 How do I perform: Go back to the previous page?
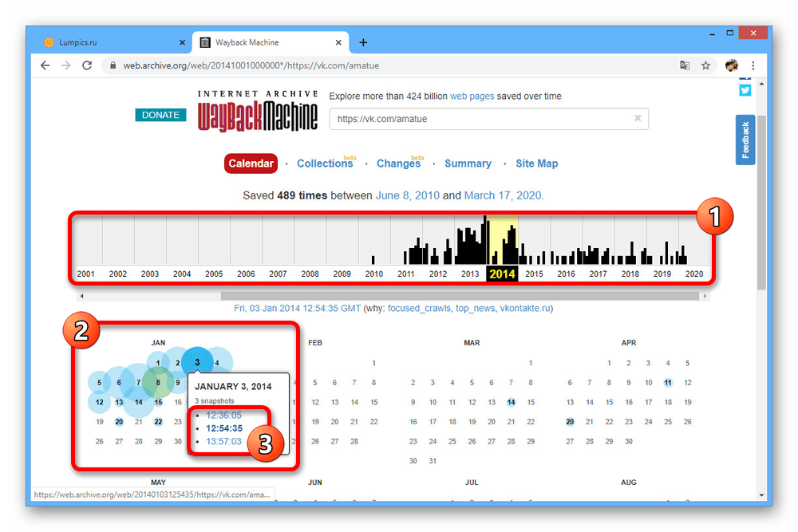point(45,65)
